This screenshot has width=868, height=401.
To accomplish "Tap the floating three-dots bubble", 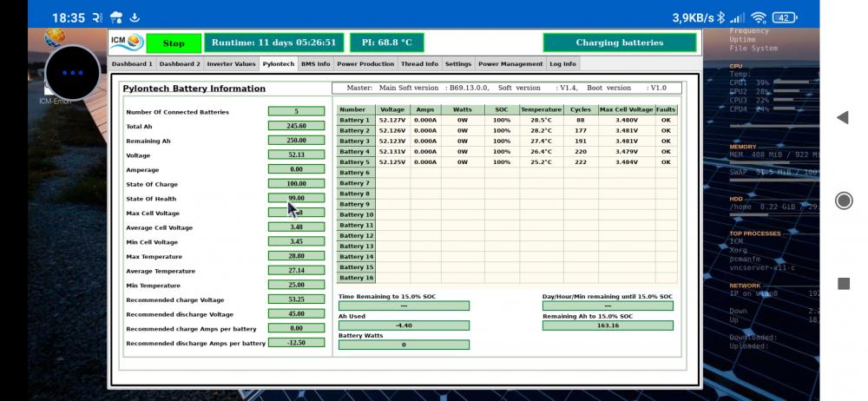I will pos(73,73).
